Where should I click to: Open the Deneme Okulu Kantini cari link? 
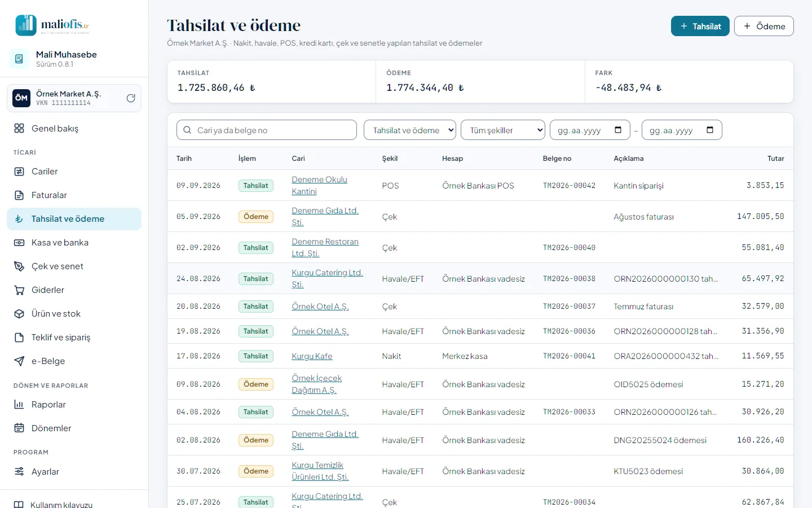click(x=319, y=185)
